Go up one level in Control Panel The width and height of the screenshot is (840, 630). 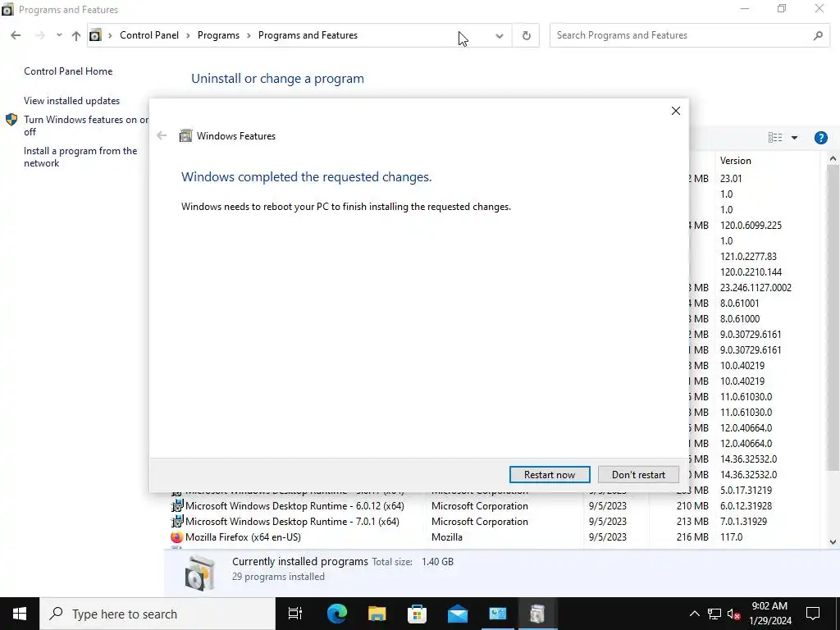(x=76, y=35)
